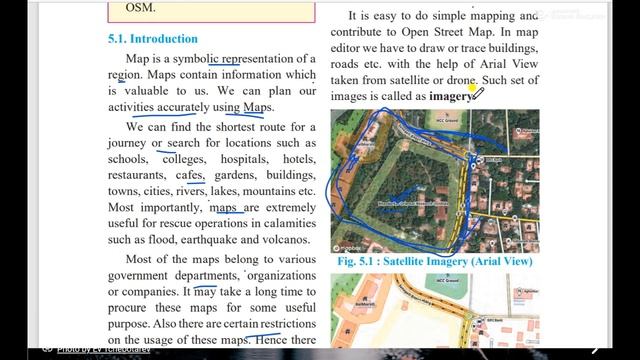Click the line 'Most of the maps belong to various'
Image resolution: width=640 pixels, height=360 pixels.
pyautogui.click(x=220, y=259)
